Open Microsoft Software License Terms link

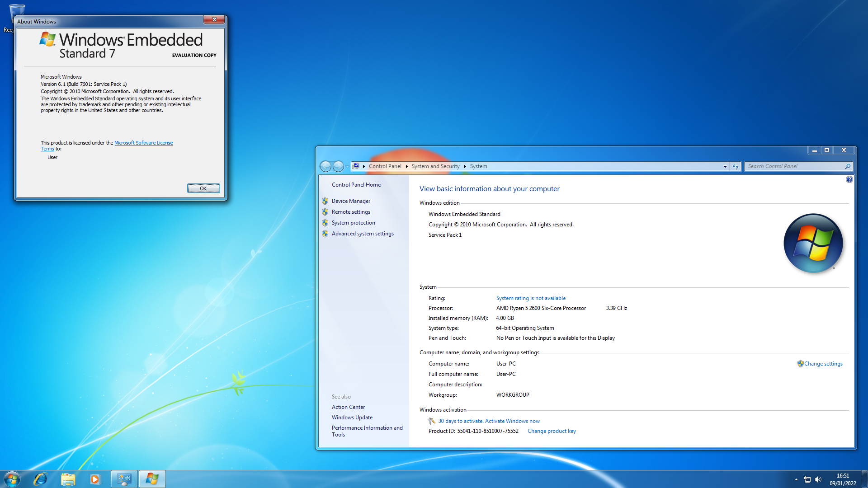click(x=143, y=143)
